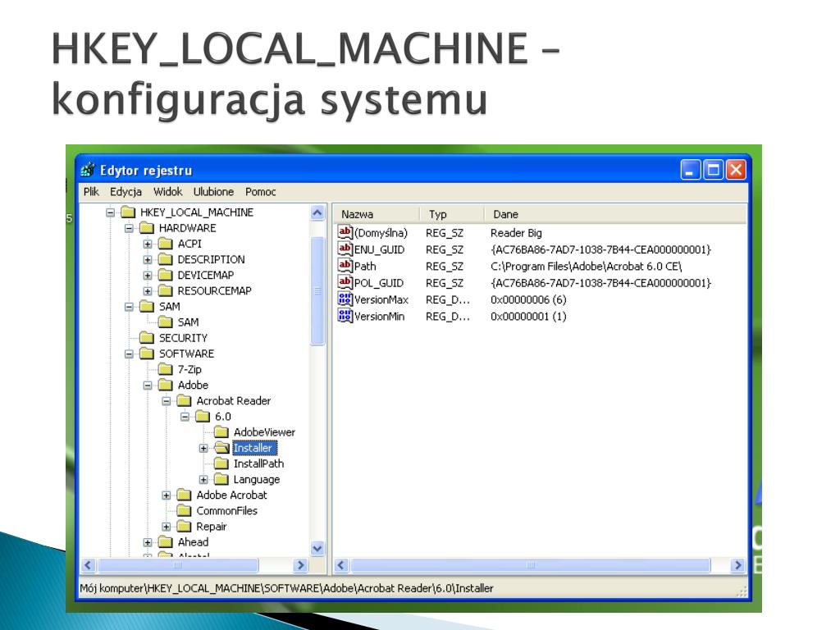Click the POL_GUID string icon

pyautogui.click(x=345, y=282)
